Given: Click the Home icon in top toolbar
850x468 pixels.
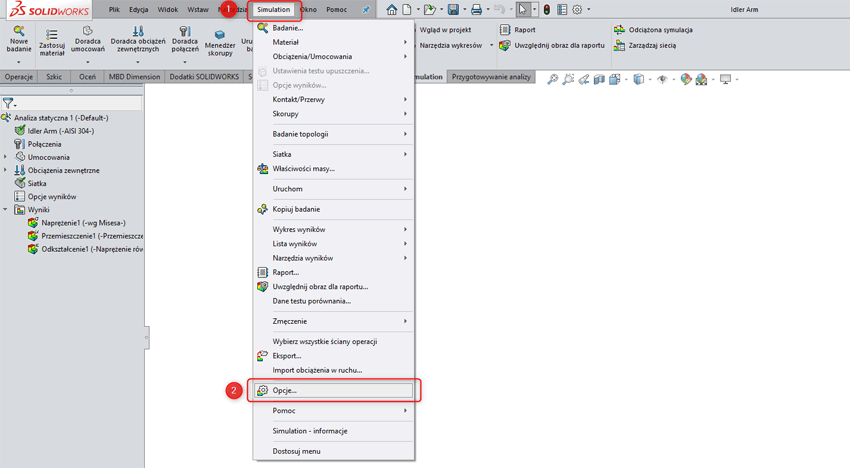Looking at the screenshot, I should [x=391, y=9].
